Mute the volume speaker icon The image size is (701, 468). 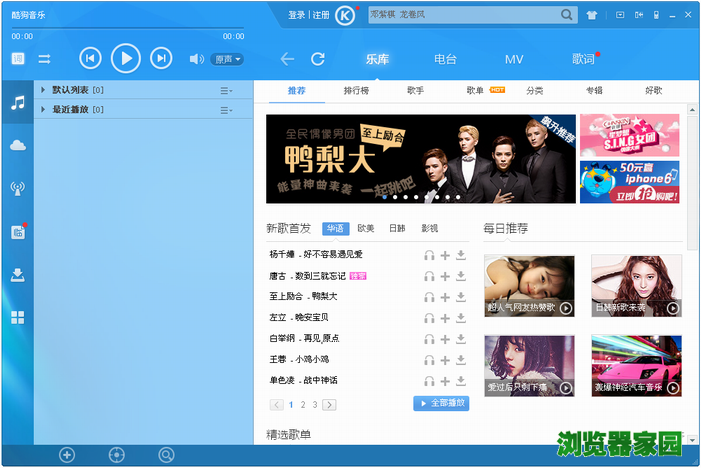coord(197,59)
